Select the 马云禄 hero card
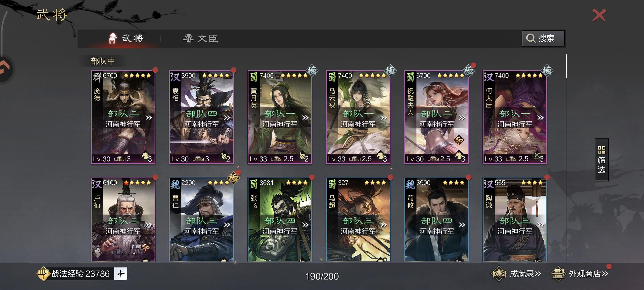The image size is (644, 290). [x=358, y=117]
